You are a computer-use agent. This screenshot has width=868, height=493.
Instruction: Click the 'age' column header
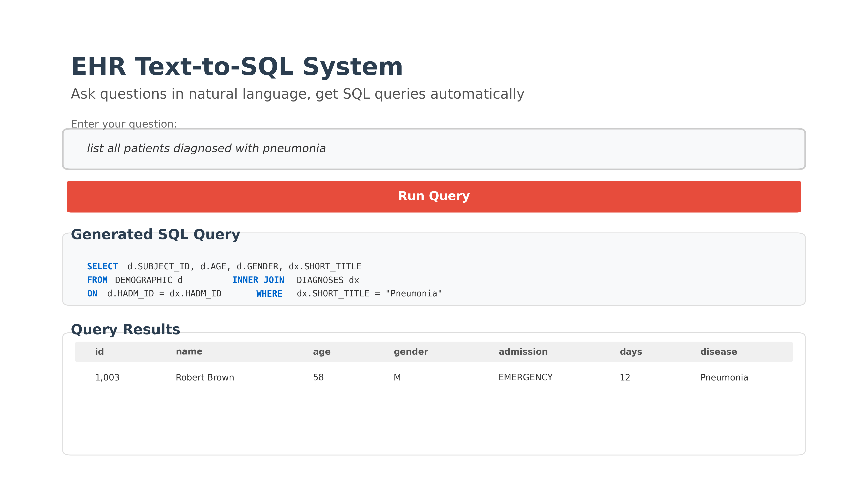(322, 351)
